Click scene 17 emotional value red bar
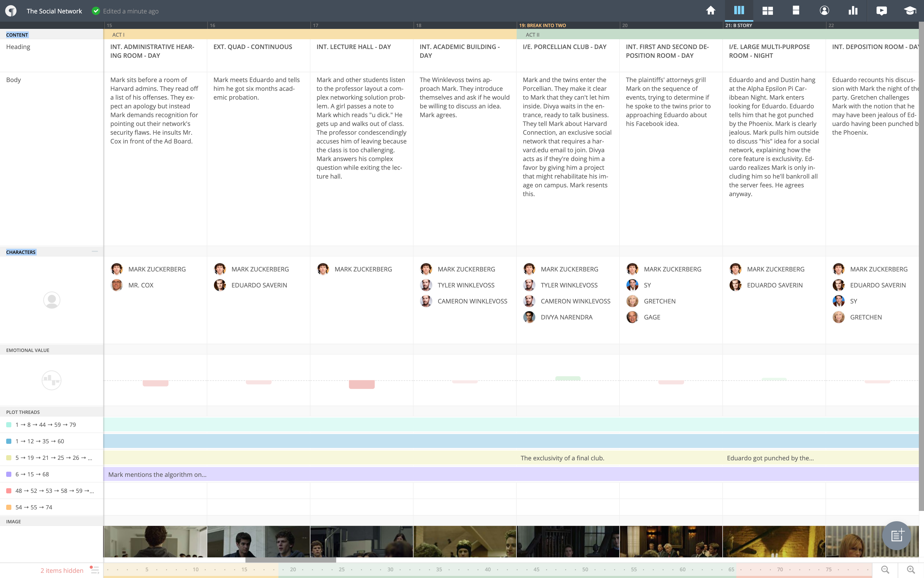924x578 pixels. click(361, 384)
